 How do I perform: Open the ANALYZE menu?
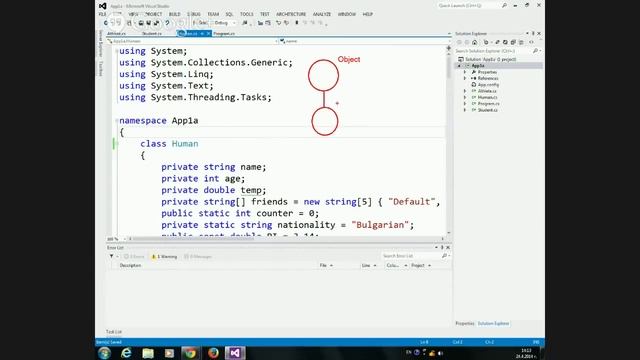click(x=322, y=14)
